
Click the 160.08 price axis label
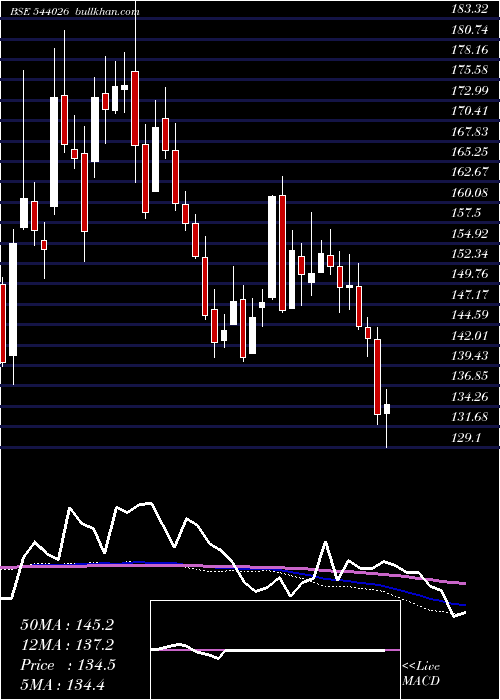pos(469,193)
